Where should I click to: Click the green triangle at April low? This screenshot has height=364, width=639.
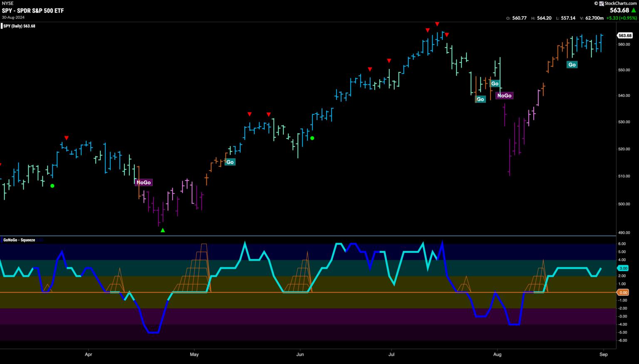coord(163,230)
